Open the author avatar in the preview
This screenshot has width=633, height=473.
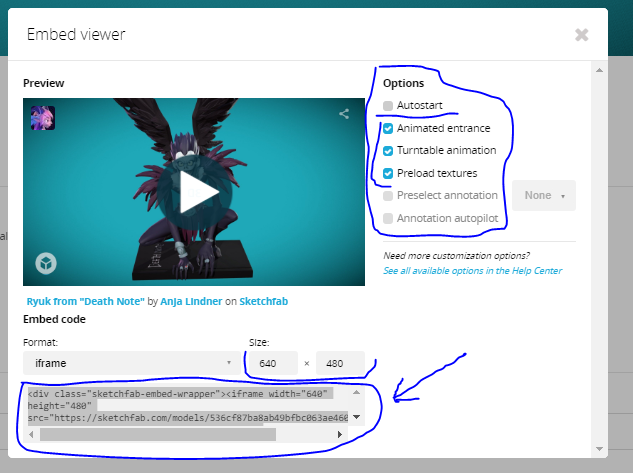pyautogui.click(x=43, y=118)
